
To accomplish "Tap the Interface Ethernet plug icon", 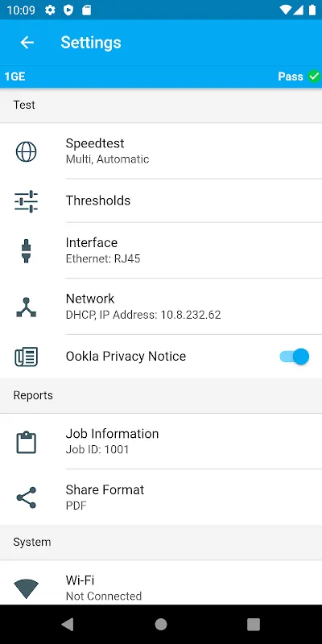I will point(27,250).
